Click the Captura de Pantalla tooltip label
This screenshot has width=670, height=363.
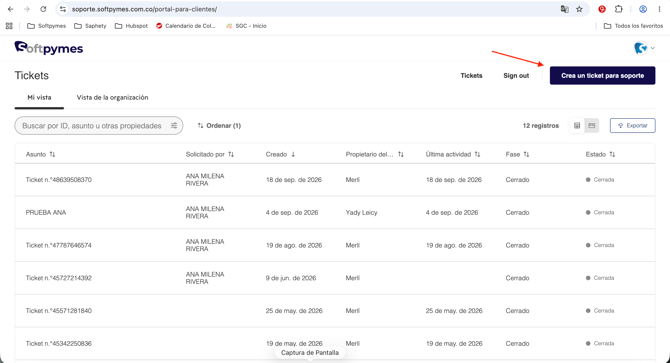point(310,353)
